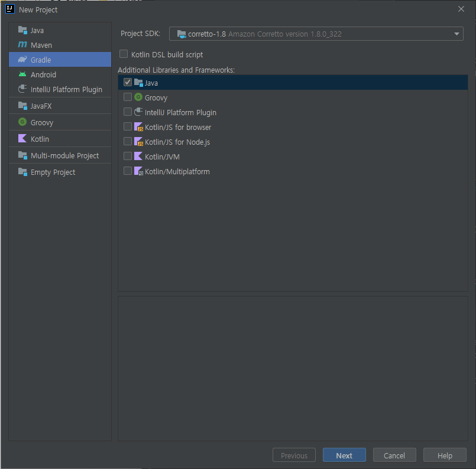Select Android project type label
The image size is (476, 469).
pos(43,75)
